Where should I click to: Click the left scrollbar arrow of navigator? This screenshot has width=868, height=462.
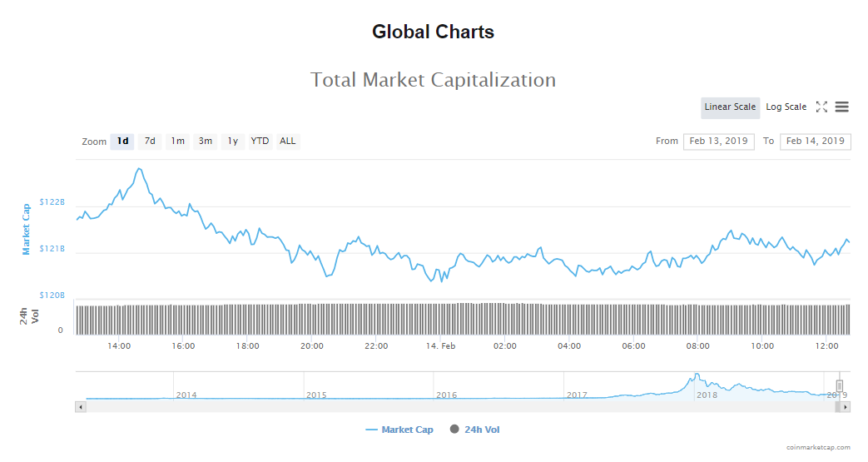[80, 407]
